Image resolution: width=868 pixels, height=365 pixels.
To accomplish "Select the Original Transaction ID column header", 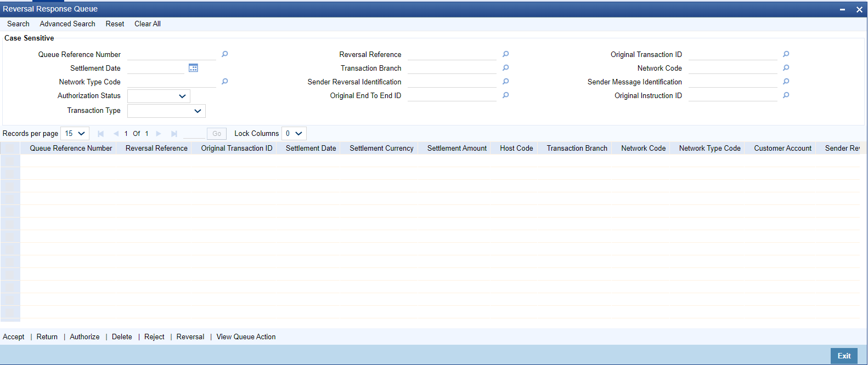I will pyautogui.click(x=236, y=149).
